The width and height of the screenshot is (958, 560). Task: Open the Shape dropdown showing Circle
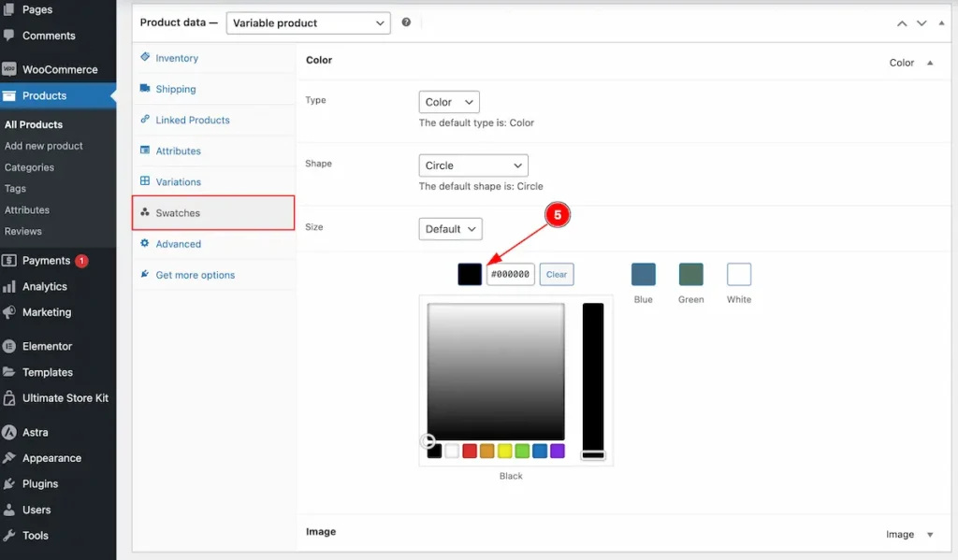(x=472, y=165)
